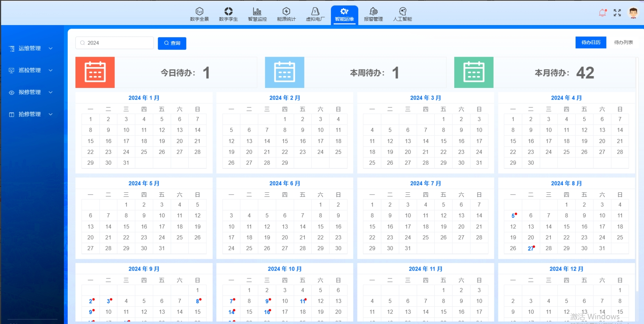Click the 抢修管理 sidebar panel icon
Viewport: 644px width, 324px height.
coord(12,114)
